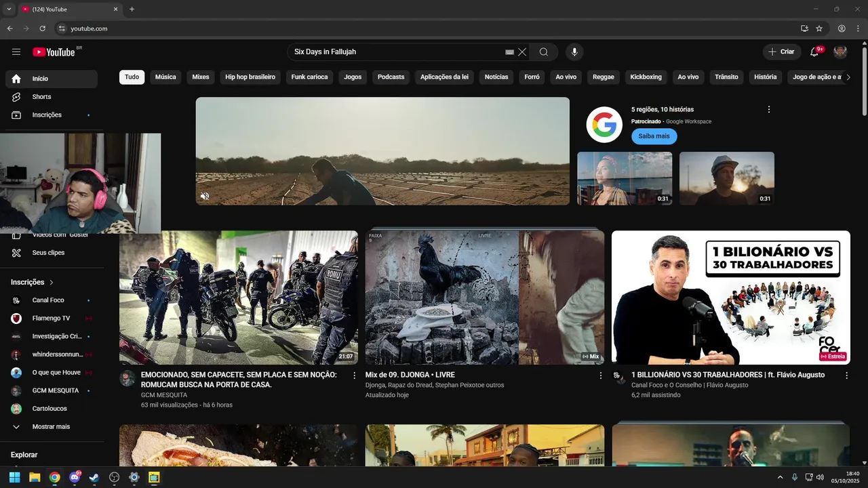Open the Shorts section in sidebar
This screenshot has height=488, width=868.
[x=52, y=97]
